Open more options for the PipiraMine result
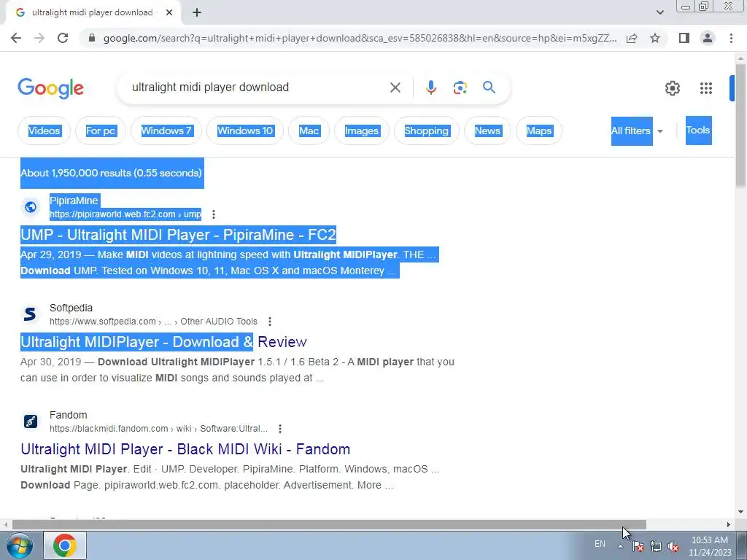 (214, 214)
